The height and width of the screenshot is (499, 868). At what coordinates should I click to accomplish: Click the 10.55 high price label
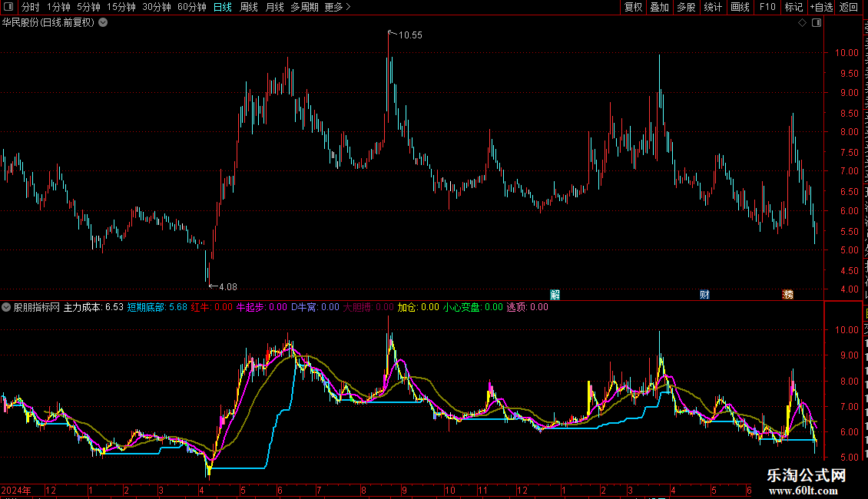pos(410,35)
